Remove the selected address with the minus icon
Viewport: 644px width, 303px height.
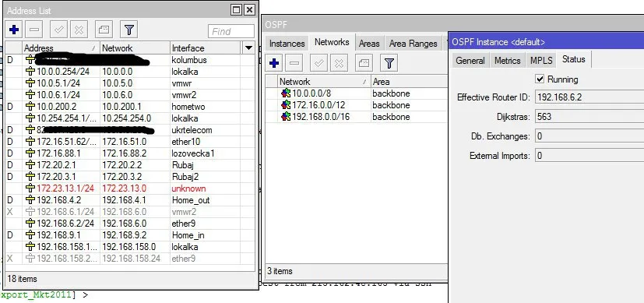(34, 30)
